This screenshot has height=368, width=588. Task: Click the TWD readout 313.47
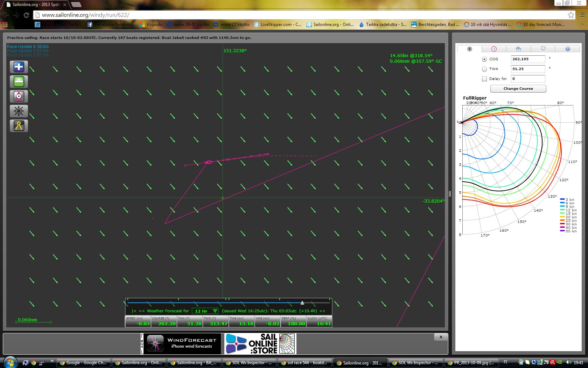(x=216, y=321)
